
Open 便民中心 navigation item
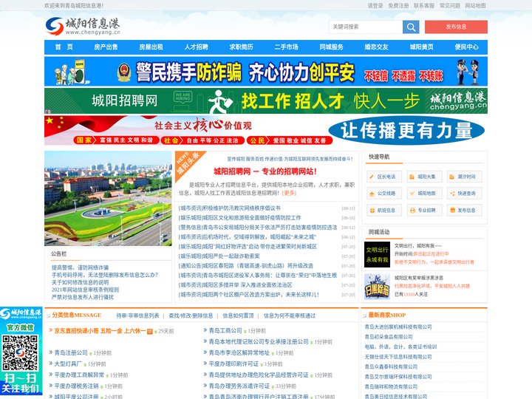(466, 47)
